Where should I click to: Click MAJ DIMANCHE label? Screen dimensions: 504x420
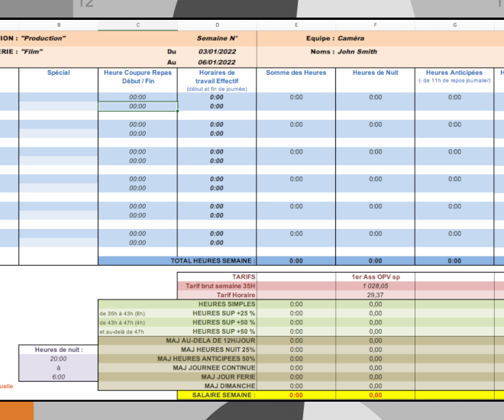coord(230,386)
